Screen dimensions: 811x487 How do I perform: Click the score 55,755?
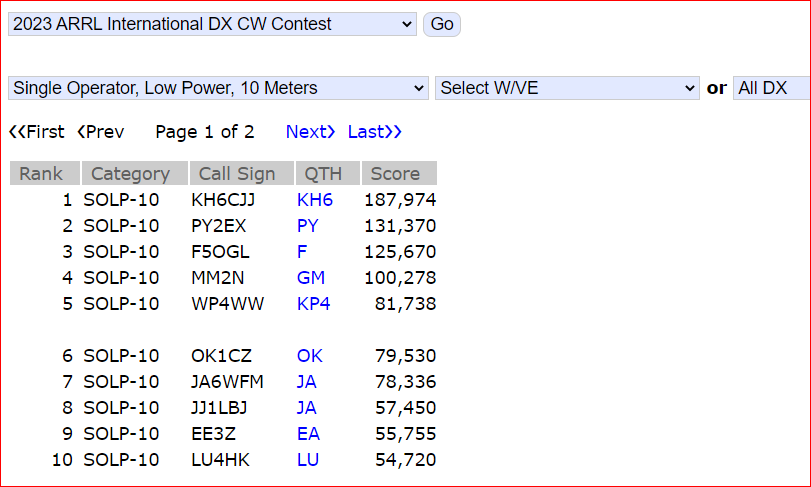pyautogui.click(x=406, y=433)
